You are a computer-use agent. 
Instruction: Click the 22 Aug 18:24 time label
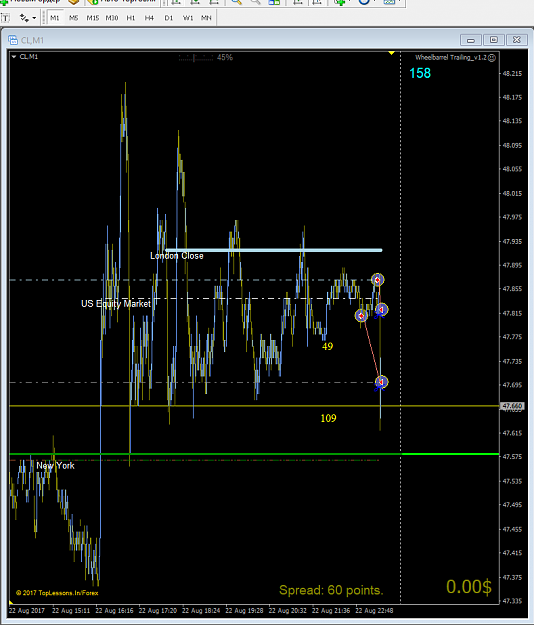(x=201, y=611)
